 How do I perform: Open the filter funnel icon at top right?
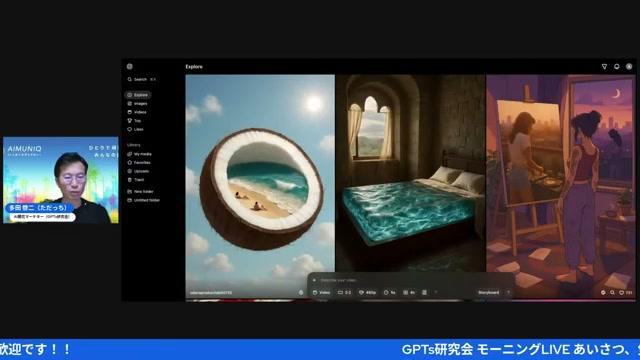click(604, 67)
